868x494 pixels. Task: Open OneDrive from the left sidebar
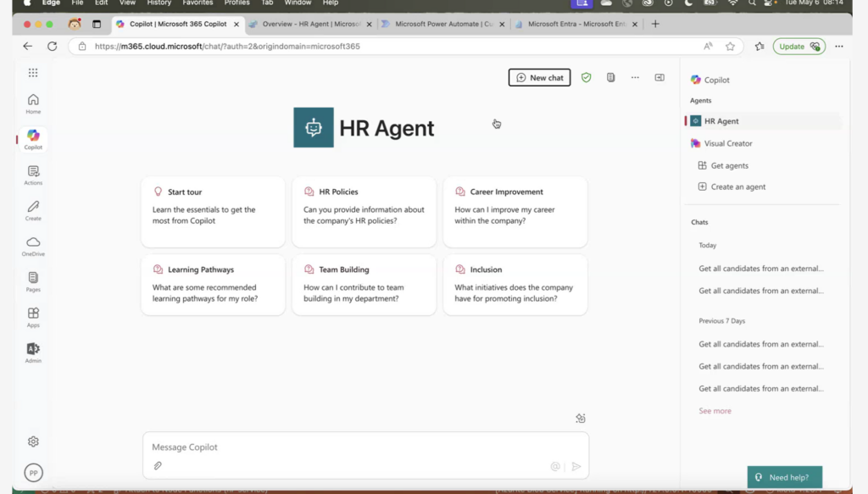click(33, 247)
